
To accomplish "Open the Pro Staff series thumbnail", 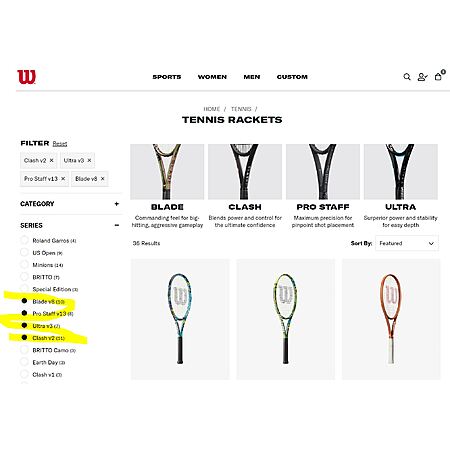I will point(323,172).
